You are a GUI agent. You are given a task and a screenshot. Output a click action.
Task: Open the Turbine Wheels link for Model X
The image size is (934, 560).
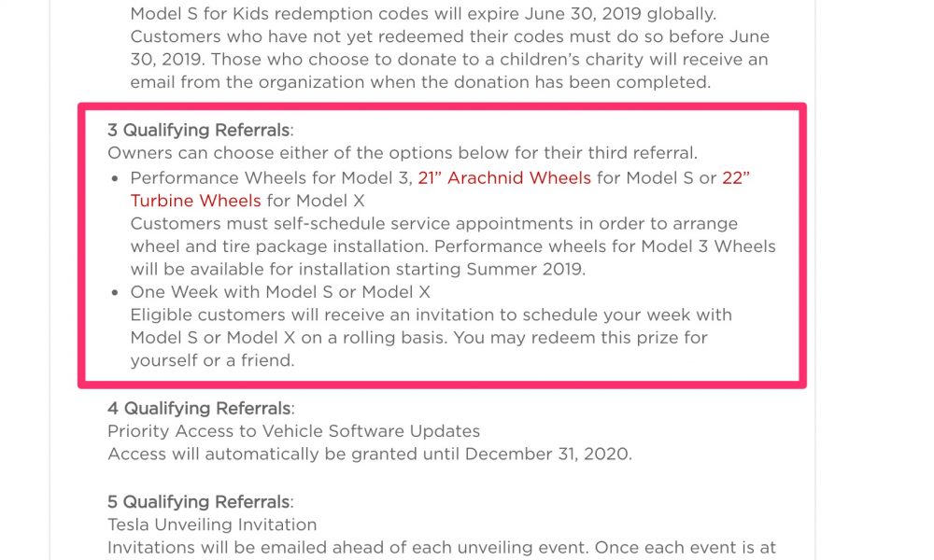(195, 201)
